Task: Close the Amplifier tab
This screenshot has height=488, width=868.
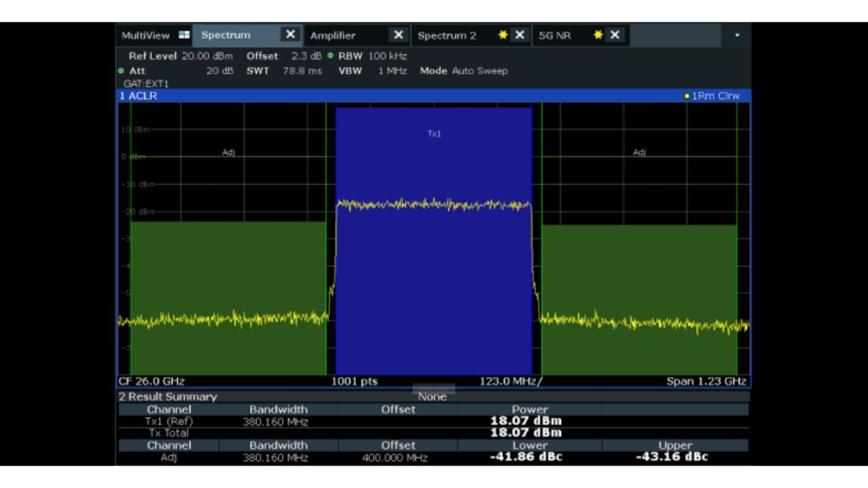Action: tap(398, 35)
